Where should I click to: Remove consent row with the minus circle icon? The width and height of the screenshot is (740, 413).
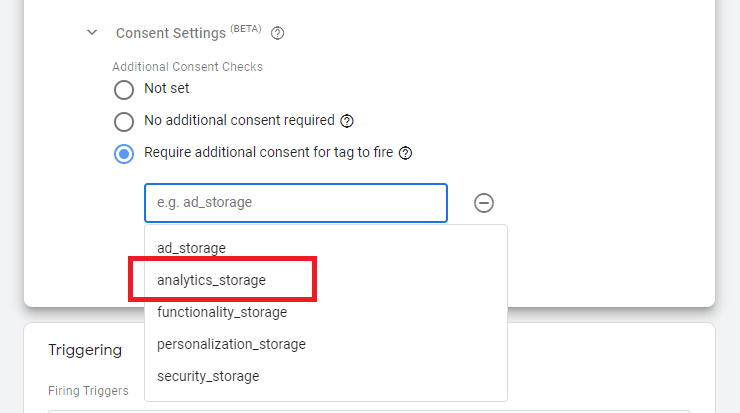(483, 203)
